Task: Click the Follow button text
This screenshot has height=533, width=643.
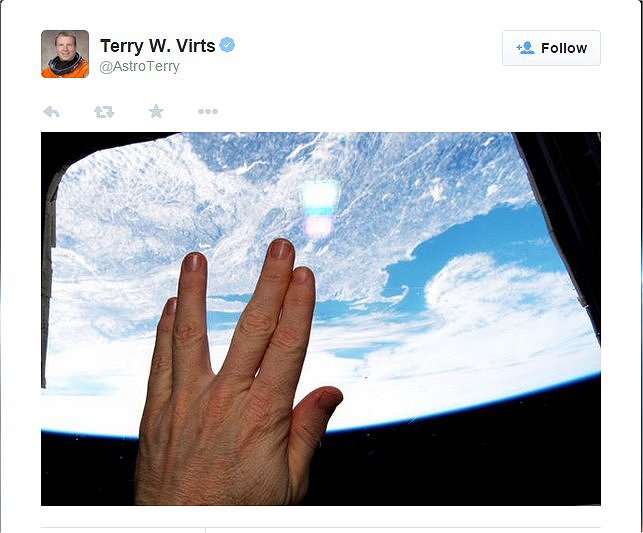Action: point(564,48)
